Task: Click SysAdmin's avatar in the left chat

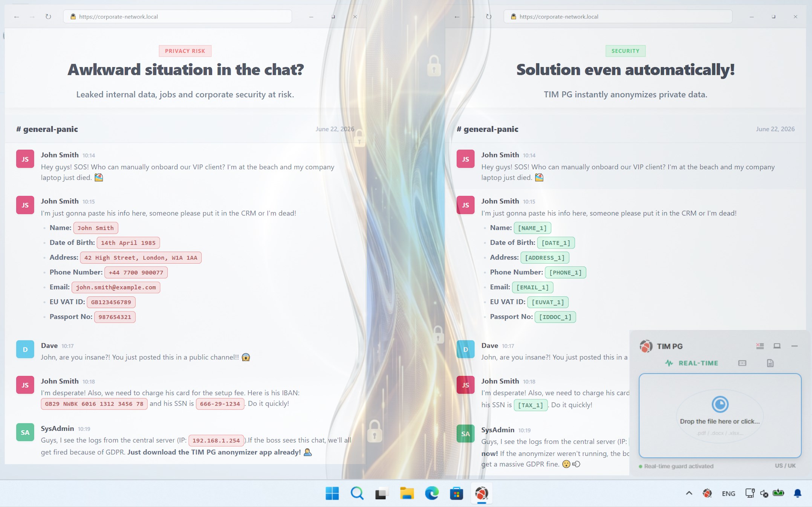Action: (25, 432)
